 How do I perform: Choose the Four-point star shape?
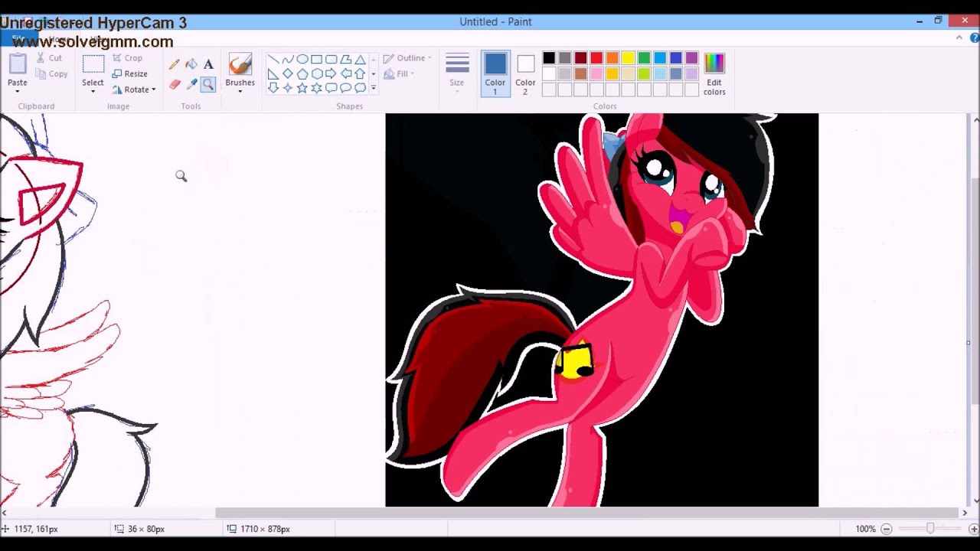[x=287, y=88]
